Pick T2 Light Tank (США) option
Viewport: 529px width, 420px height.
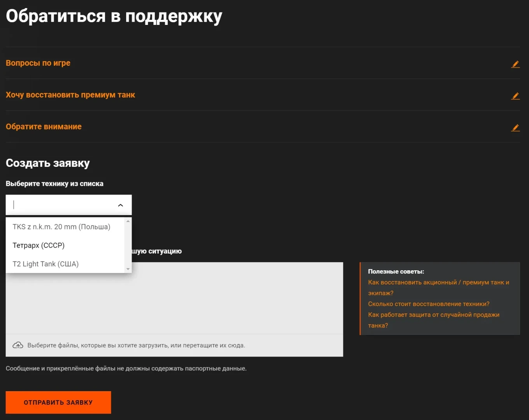[46, 264]
